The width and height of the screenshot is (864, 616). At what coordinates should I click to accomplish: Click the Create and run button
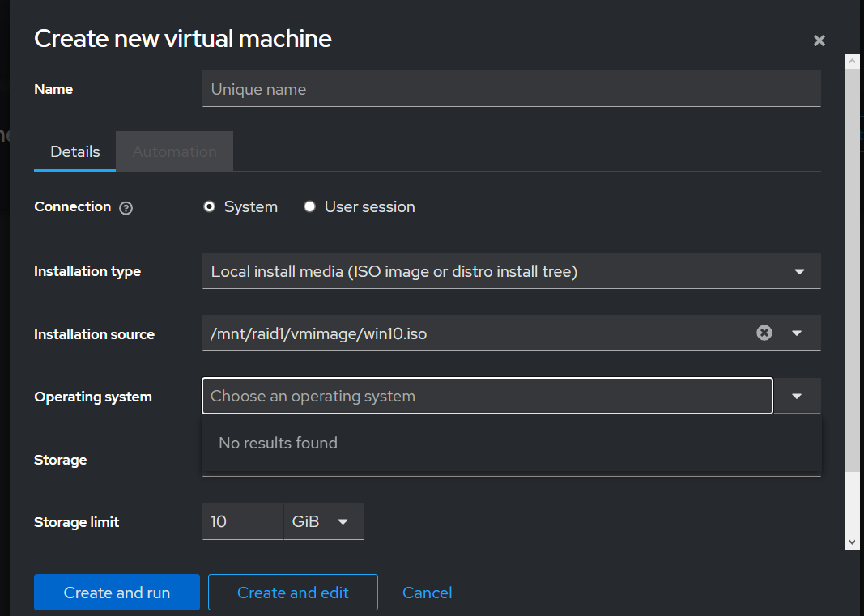click(116, 592)
